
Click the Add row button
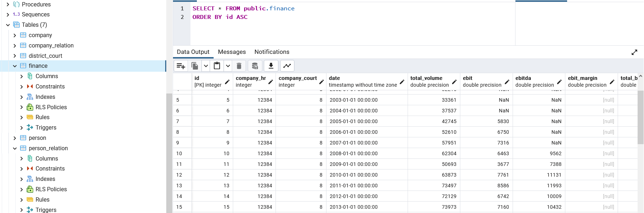[x=181, y=66]
